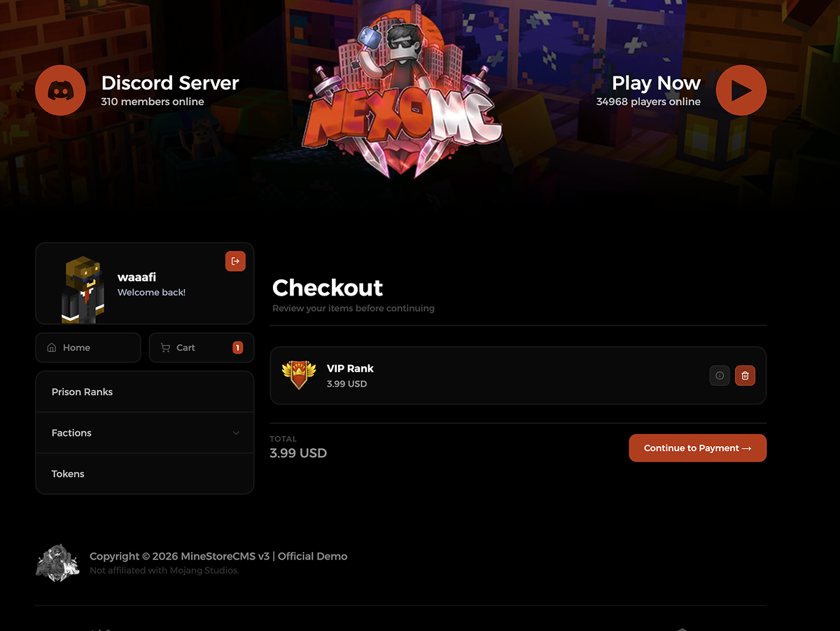Open the Discord server icon
The image size is (840, 631).
pos(61,90)
